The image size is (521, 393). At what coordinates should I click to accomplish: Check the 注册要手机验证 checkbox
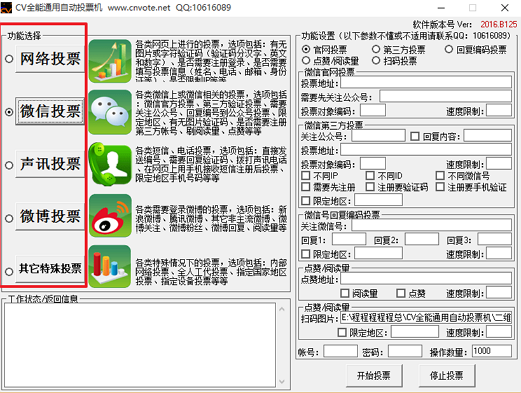point(440,187)
